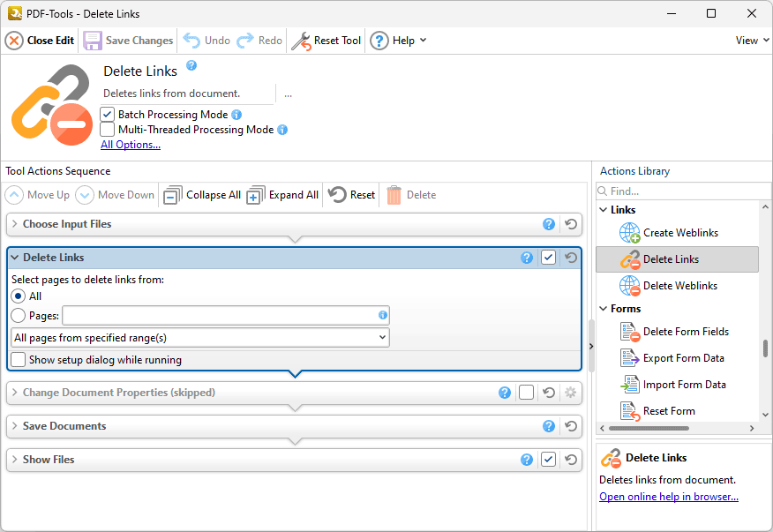Collapse the Delete Links step
This screenshot has width=773, height=532.
pyautogui.click(x=15, y=258)
